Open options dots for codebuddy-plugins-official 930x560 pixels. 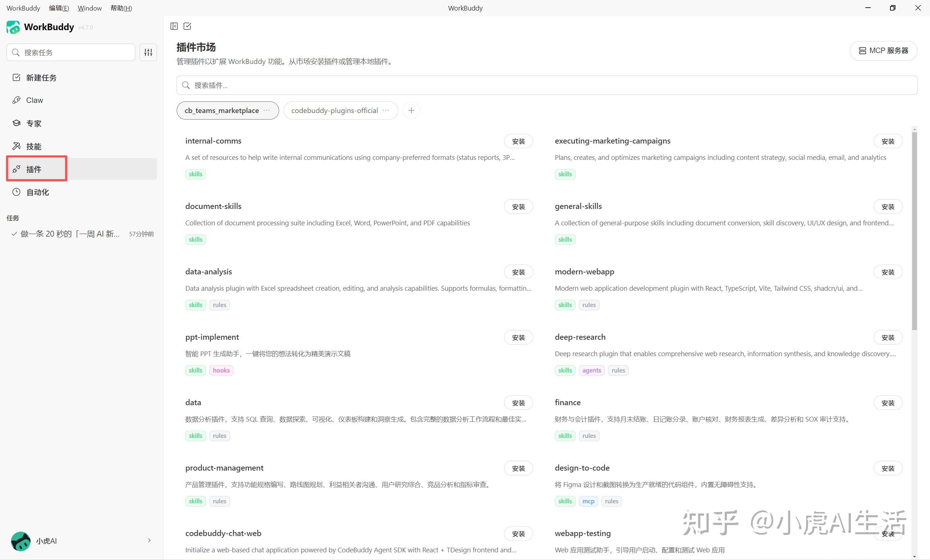(x=386, y=110)
